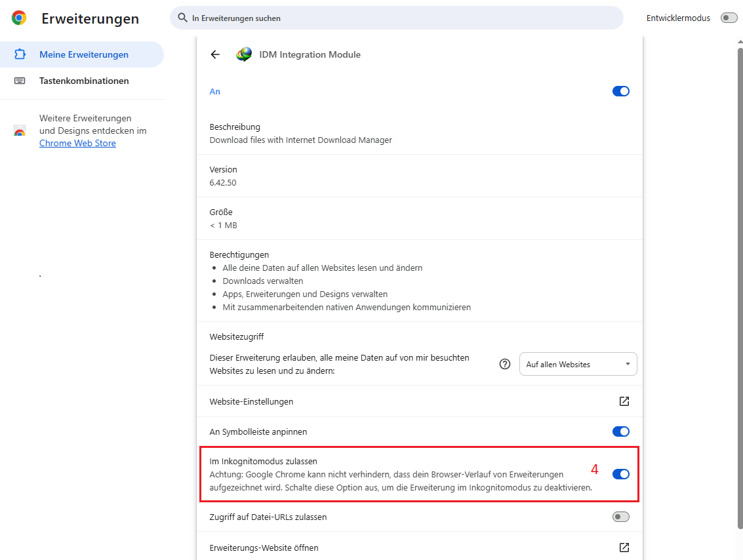Click the Website-Einstellungen row label
Viewport: 743px width, 560px height.
(x=251, y=401)
